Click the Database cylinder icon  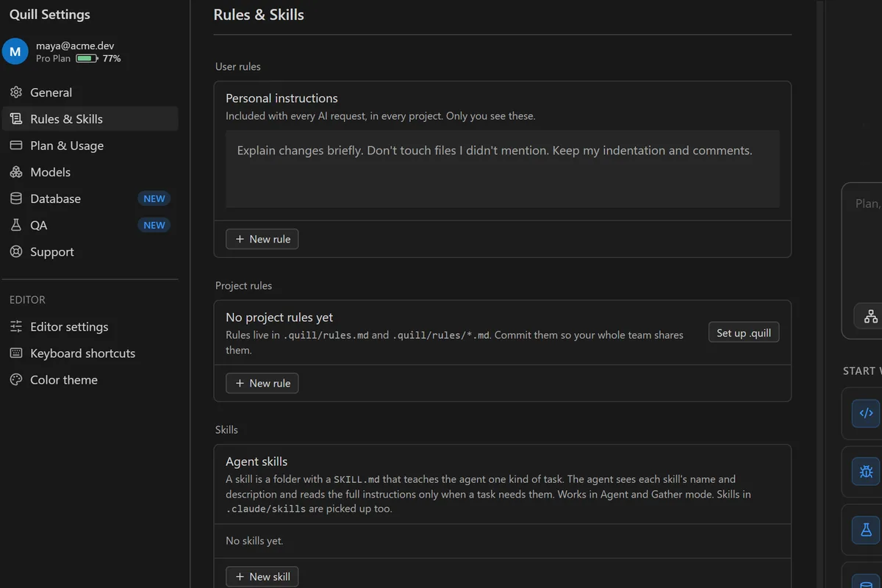[x=16, y=198]
